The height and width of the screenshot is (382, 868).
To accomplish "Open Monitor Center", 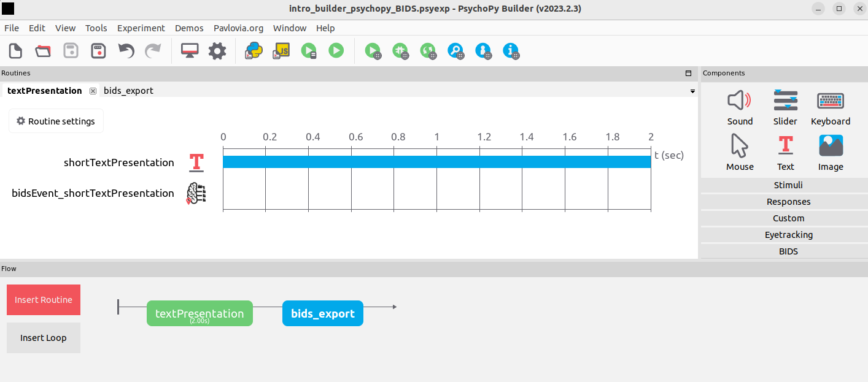I will (189, 51).
